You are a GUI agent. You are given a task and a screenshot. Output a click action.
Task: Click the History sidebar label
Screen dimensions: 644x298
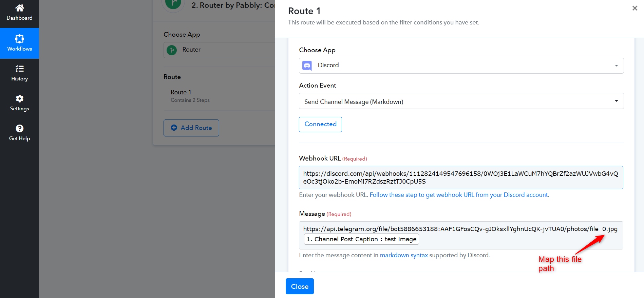point(20,79)
